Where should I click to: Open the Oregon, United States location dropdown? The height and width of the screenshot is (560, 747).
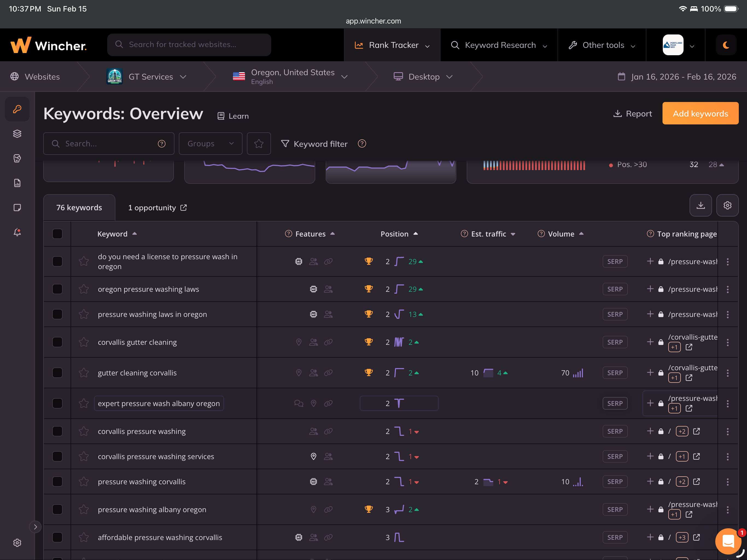point(345,77)
